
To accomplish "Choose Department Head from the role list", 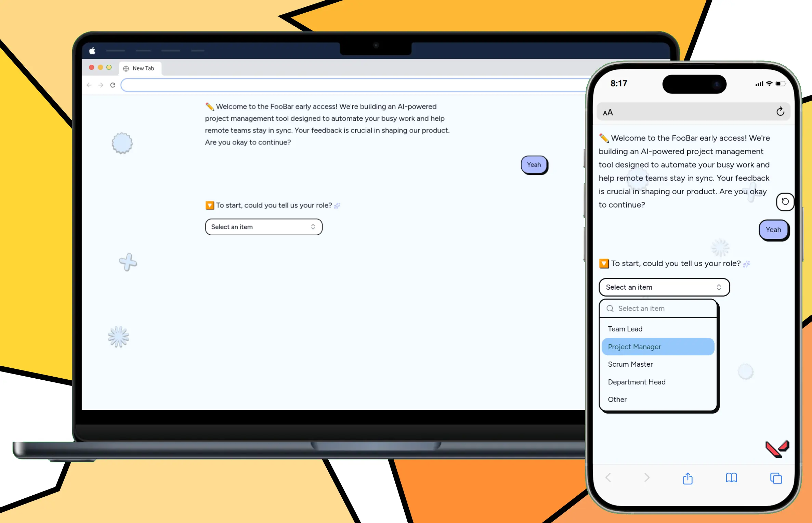I will pyautogui.click(x=658, y=382).
